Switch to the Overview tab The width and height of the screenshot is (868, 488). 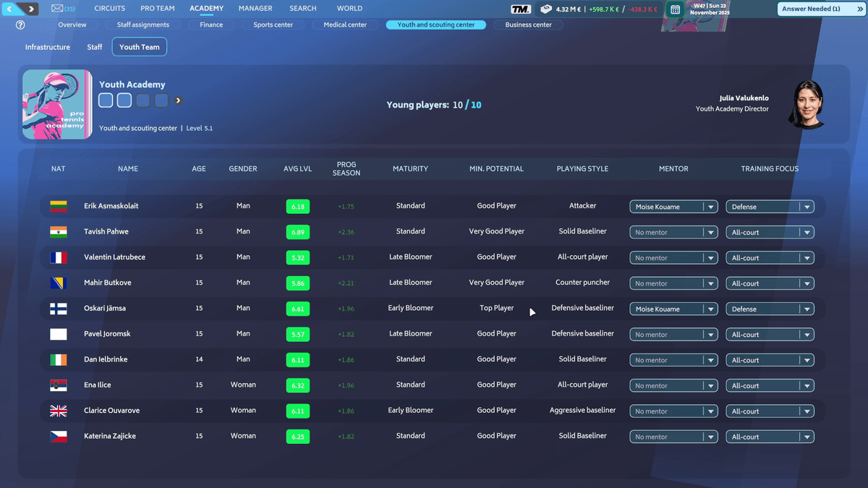pyautogui.click(x=72, y=25)
